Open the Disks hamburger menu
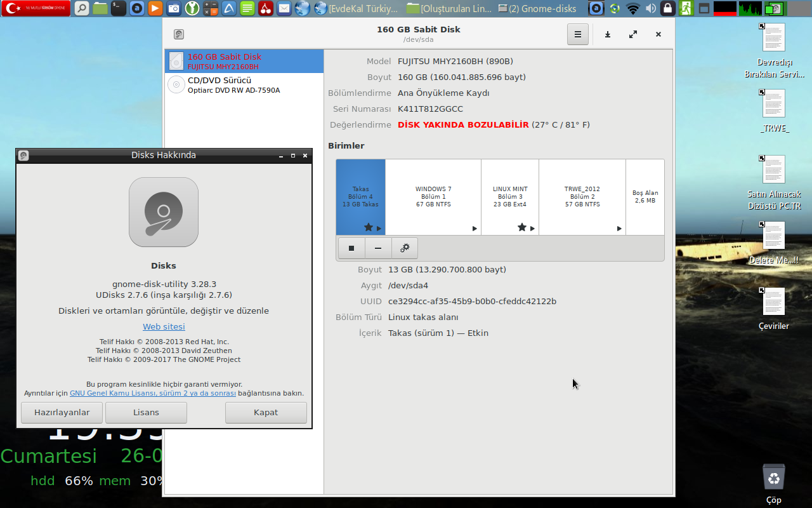 [x=578, y=34]
